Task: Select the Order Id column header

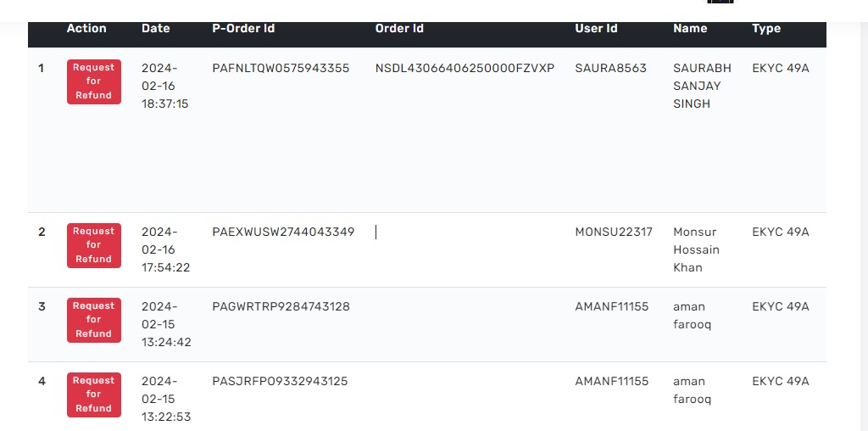Action: pos(399,29)
